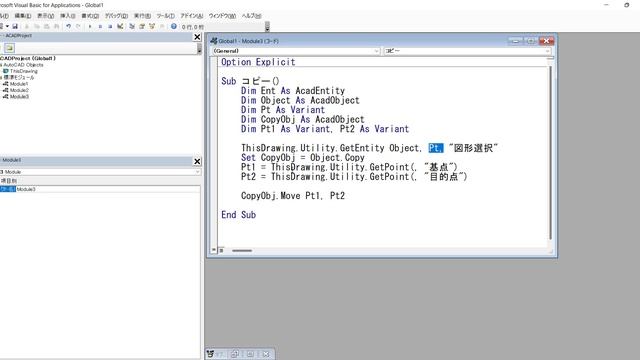Viewport: 640px width, 360px height.
Task: Open the ツール(T) menu
Action: (x=165, y=16)
